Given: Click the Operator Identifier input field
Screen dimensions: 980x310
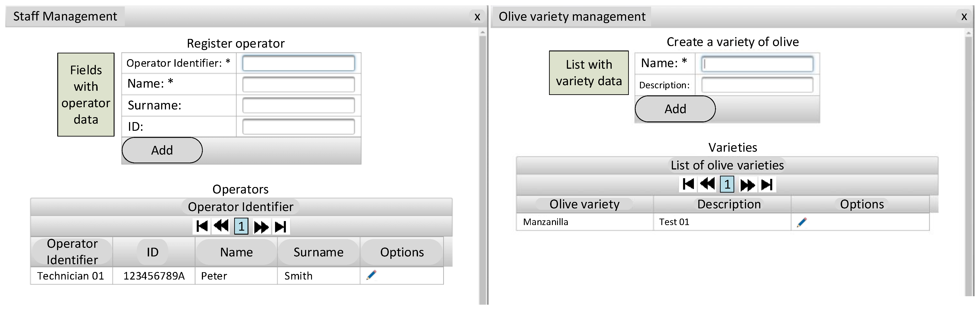Looking at the screenshot, I should coord(299,63).
